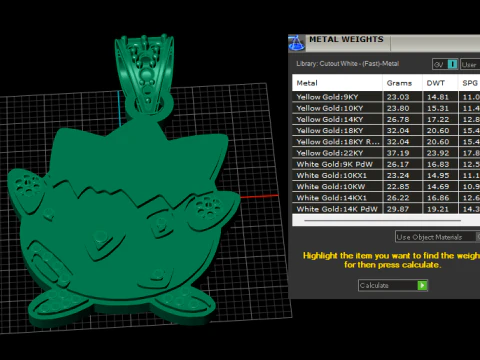Select the White Gold:14KX1 row
This screenshot has height=360, width=480.
pos(386,198)
